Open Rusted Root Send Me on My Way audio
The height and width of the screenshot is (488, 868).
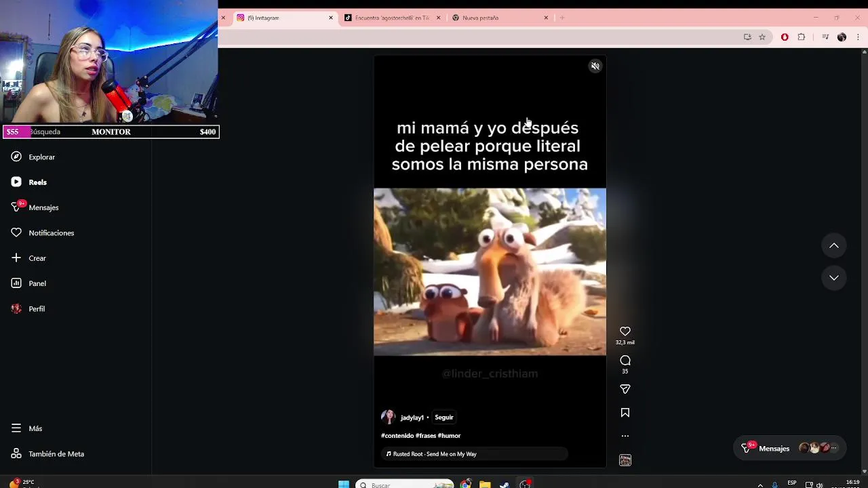[475, 454]
